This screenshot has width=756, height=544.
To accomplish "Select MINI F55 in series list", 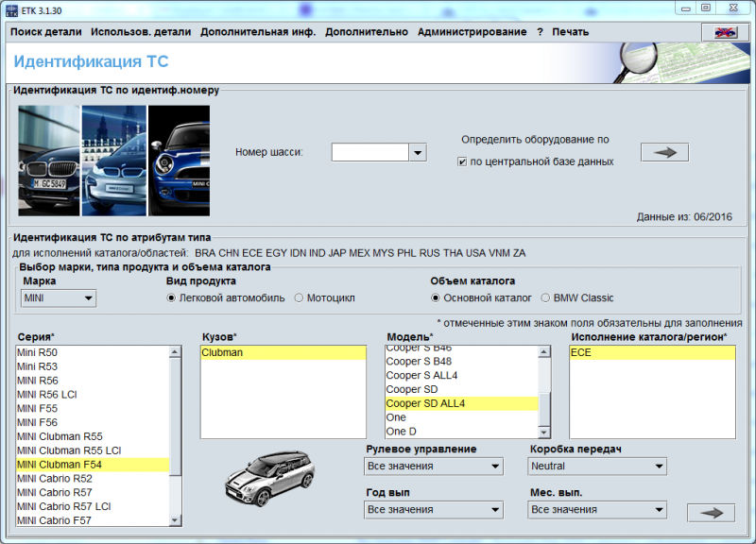I will (x=93, y=409).
